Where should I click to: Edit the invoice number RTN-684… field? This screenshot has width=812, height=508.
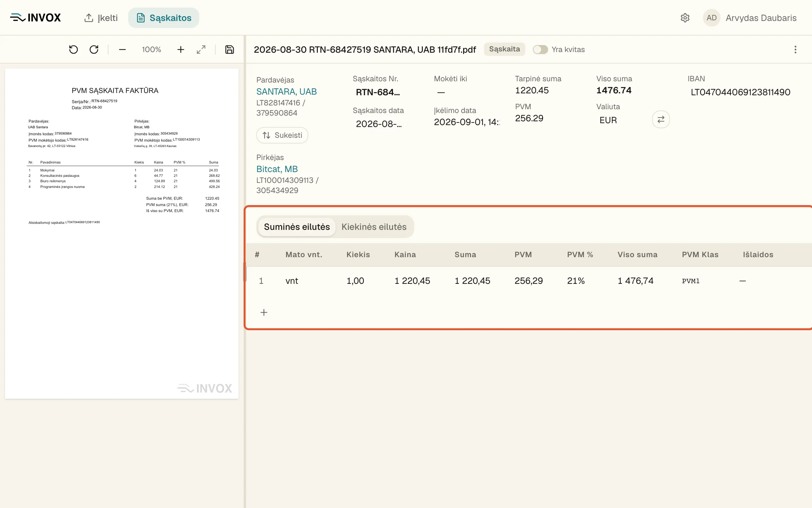[378, 92]
